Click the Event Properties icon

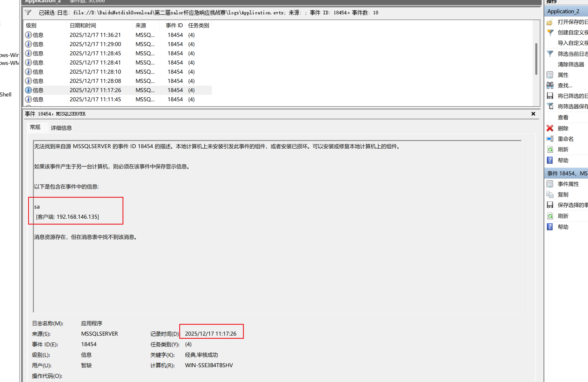[x=550, y=184]
